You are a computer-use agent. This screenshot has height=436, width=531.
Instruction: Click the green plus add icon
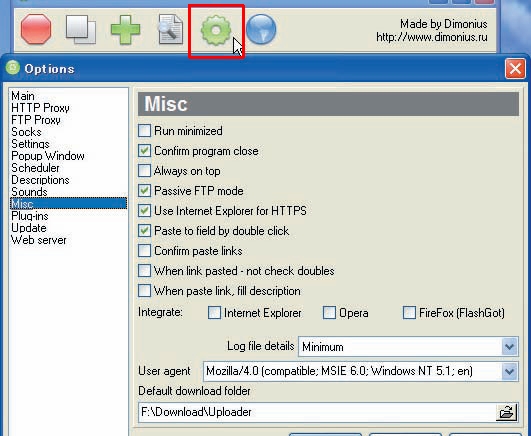click(x=125, y=29)
